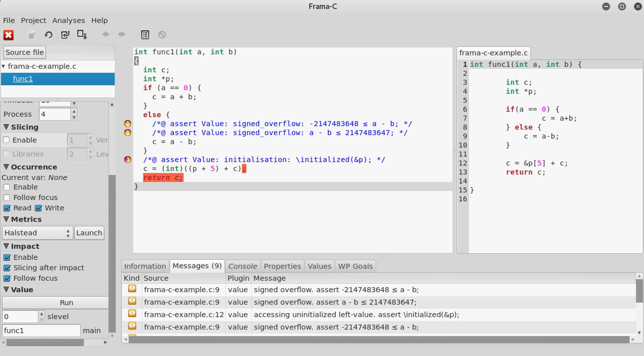This screenshot has height=356, width=644.
Task: Switch to the Properties tab
Action: 282,266
